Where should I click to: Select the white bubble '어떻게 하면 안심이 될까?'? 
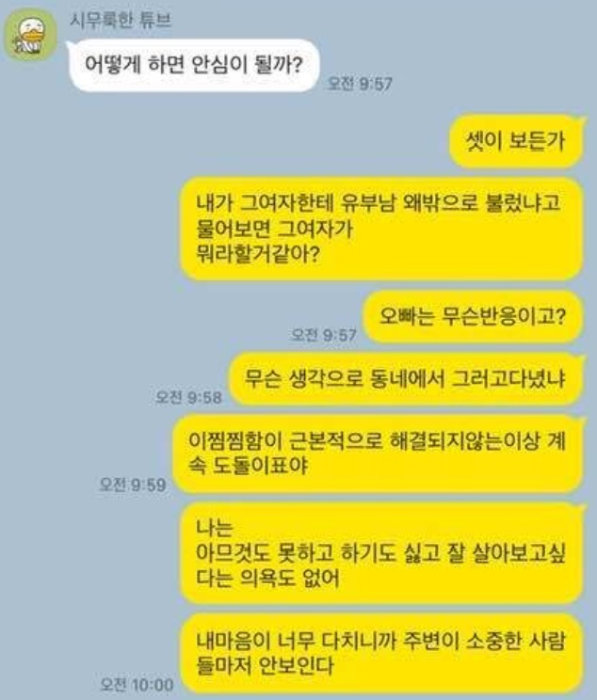pyautogui.click(x=193, y=66)
